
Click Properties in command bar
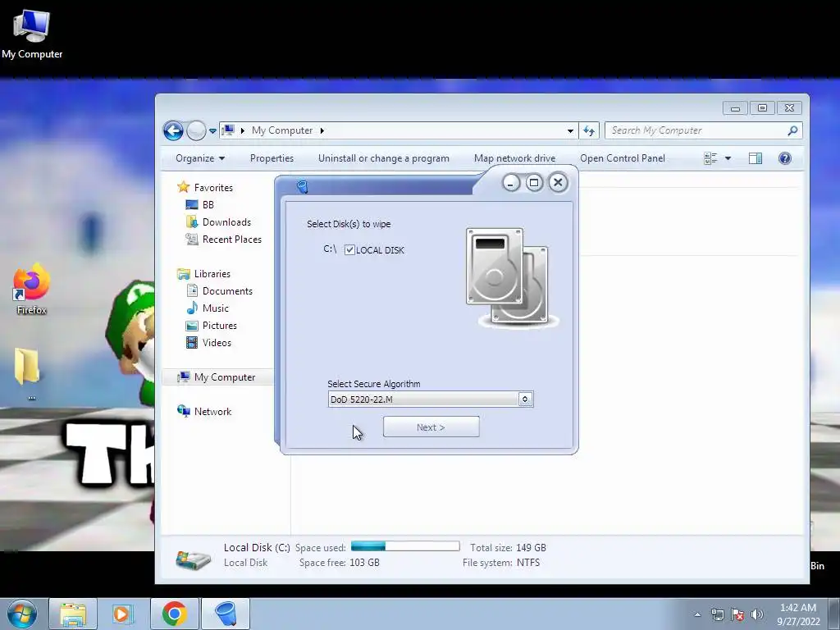coord(272,158)
